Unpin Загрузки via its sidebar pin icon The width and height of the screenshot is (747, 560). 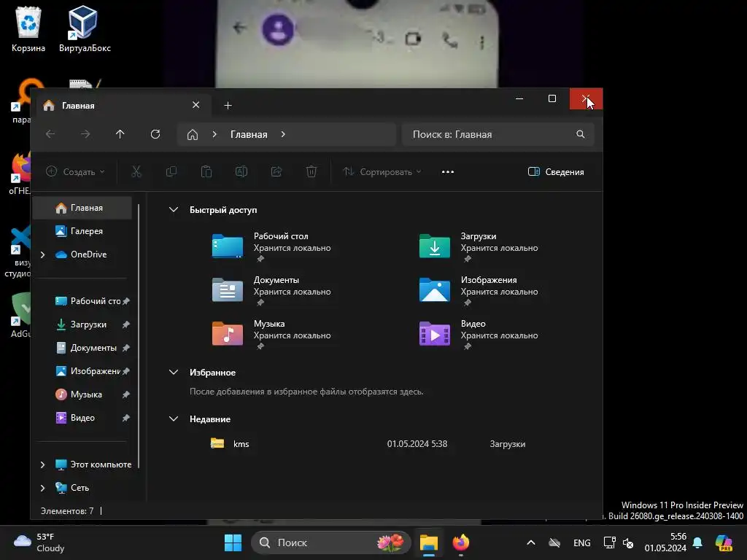[125, 324]
